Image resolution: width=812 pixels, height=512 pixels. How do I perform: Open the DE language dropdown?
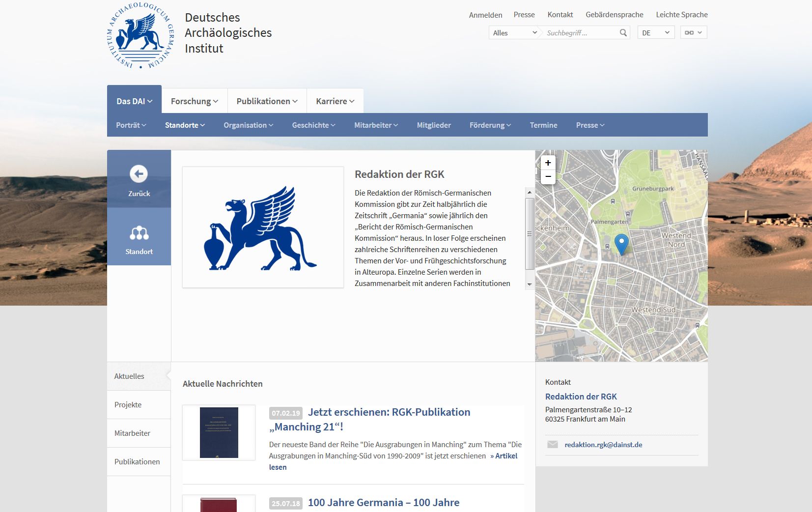pyautogui.click(x=656, y=32)
